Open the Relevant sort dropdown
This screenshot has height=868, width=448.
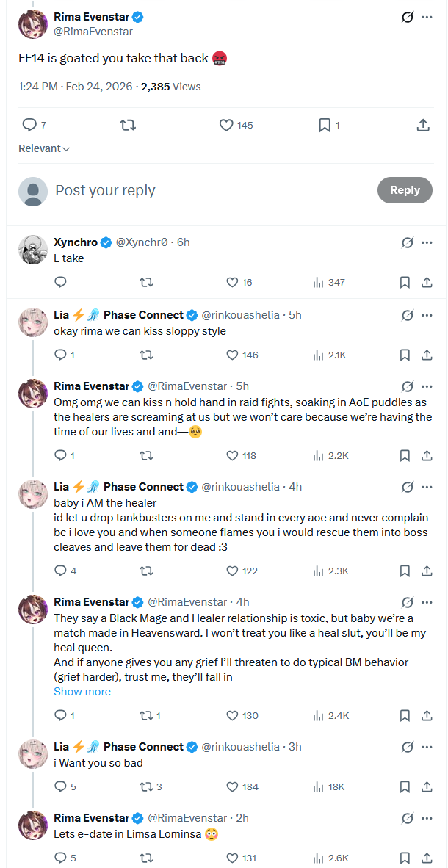44,148
